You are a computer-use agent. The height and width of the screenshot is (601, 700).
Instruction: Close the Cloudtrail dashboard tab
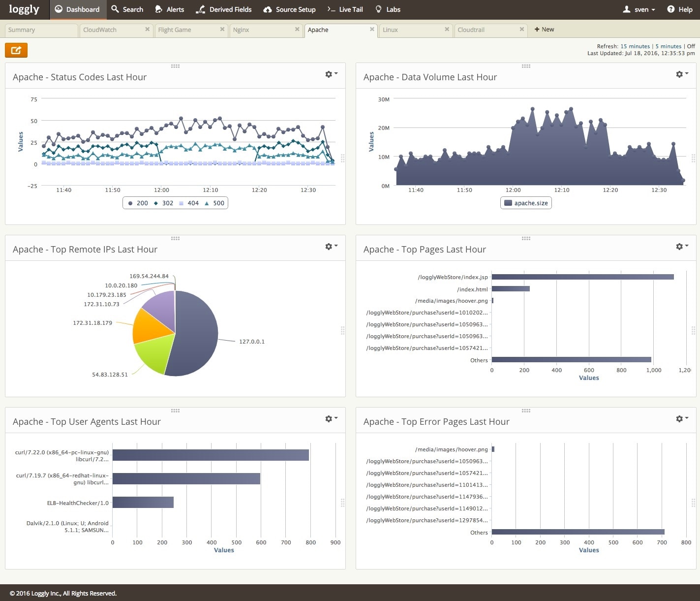[x=522, y=30]
